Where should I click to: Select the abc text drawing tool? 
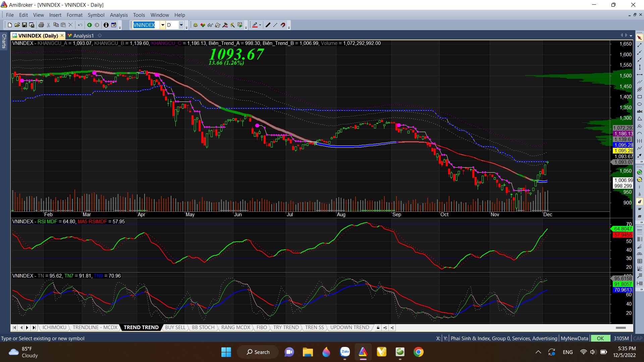(x=640, y=111)
